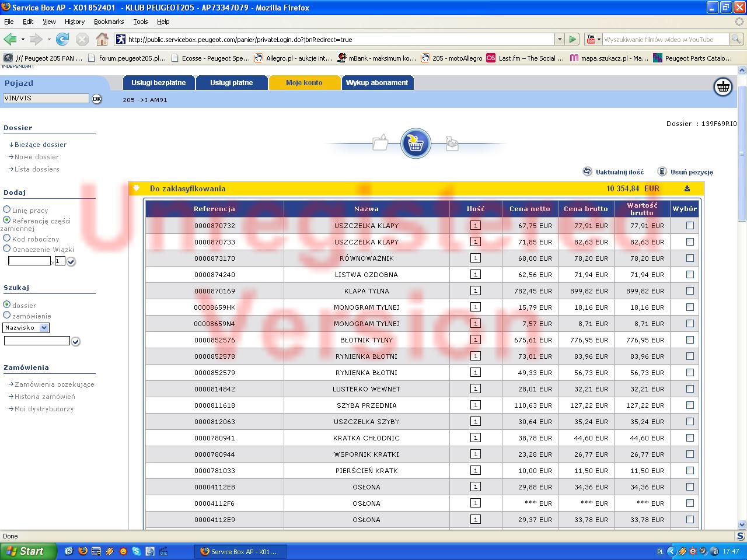Tick the checkbox for KLAPA TYLNA row

pyautogui.click(x=690, y=290)
